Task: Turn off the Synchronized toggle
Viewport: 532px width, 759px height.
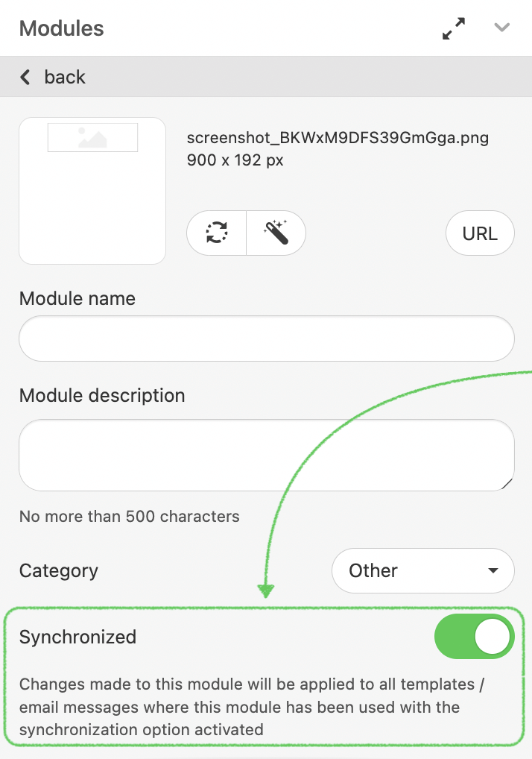Action: click(x=474, y=637)
